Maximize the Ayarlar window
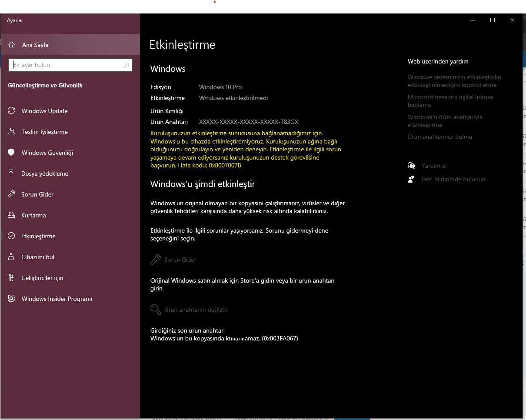The height and width of the screenshot is (420, 526). click(x=493, y=20)
